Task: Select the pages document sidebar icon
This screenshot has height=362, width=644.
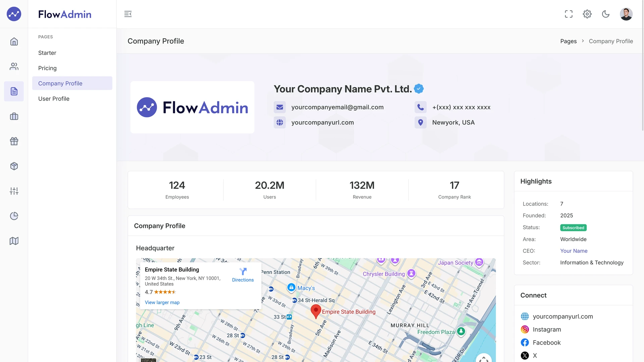Action: click(14, 91)
